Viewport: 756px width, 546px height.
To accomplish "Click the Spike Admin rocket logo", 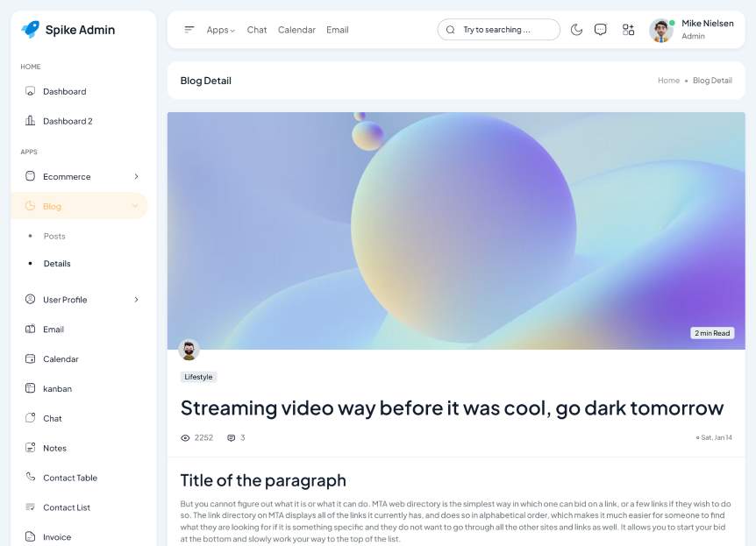I will point(31,30).
